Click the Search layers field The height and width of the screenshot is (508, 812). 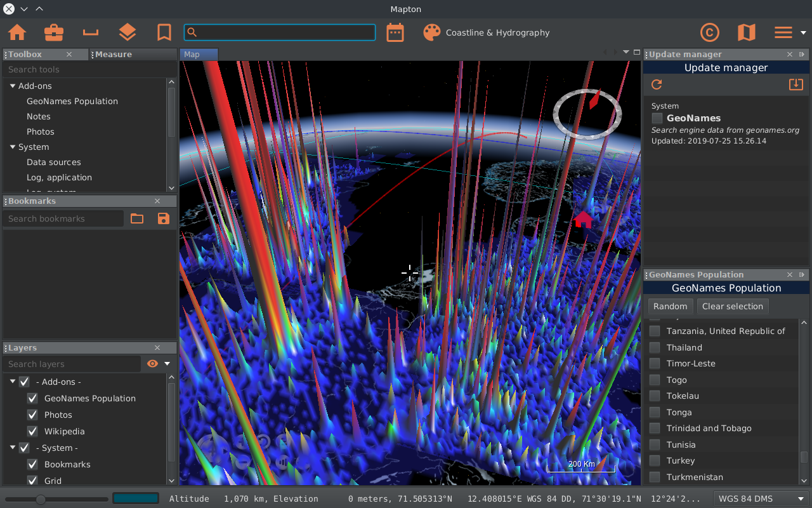coord(72,364)
